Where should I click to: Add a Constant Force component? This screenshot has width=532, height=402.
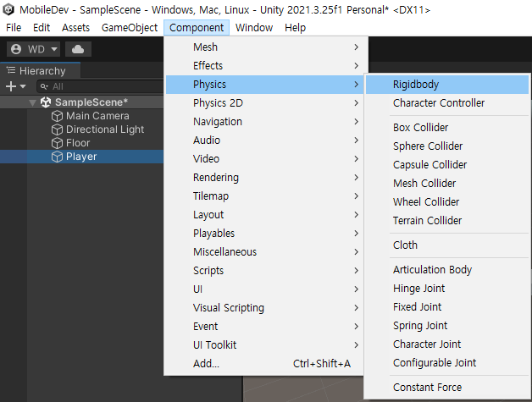tap(447, 388)
